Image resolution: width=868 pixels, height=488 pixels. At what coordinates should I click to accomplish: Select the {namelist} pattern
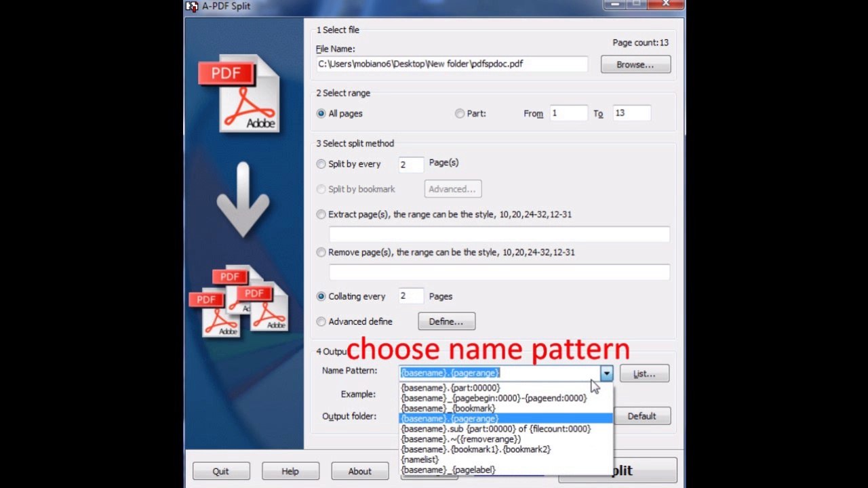point(506,459)
